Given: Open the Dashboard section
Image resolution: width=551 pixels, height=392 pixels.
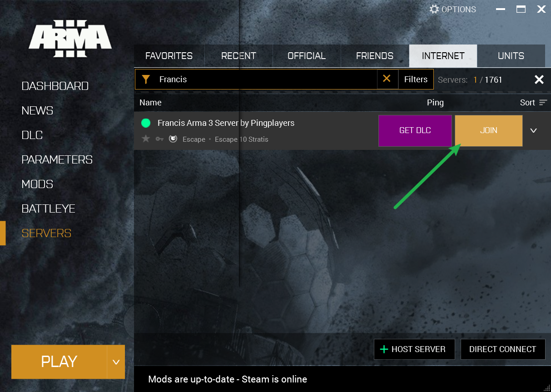Looking at the screenshot, I should pyautogui.click(x=55, y=86).
